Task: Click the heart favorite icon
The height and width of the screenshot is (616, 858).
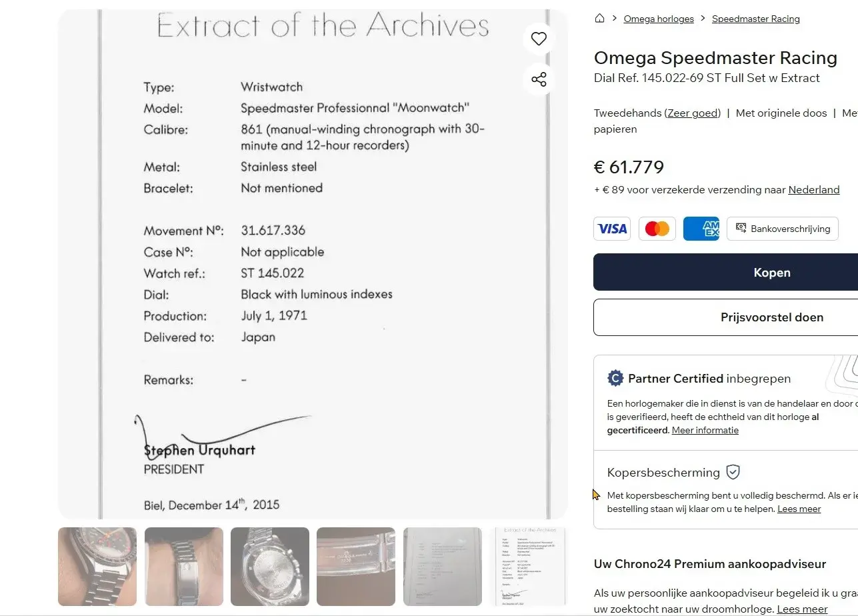Action: point(539,39)
